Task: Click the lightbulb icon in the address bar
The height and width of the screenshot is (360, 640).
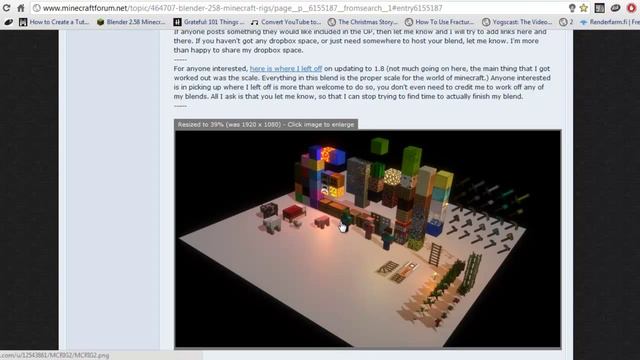Action: [x=572, y=8]
